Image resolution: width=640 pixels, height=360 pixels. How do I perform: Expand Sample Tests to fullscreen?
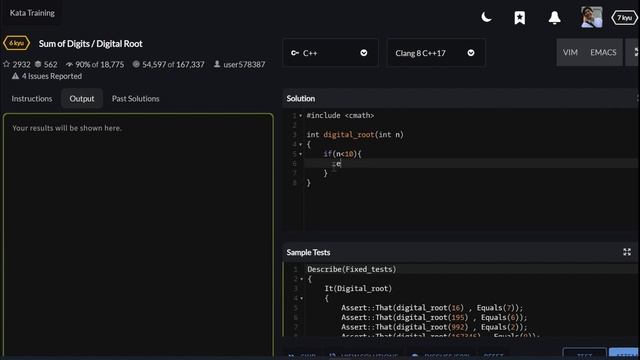[x=627, y=252]
